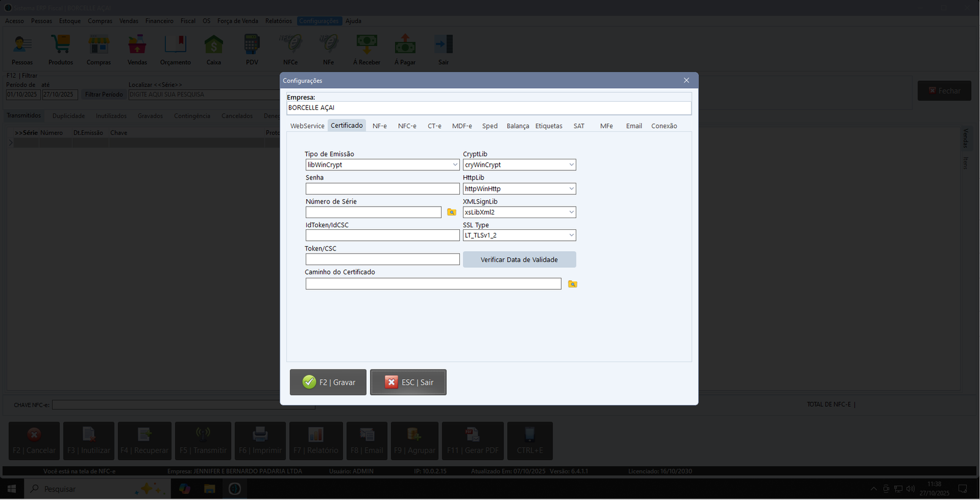Expand the Tipo de Emissão dropdown
Image resolution: width=980 pixels, height=500 pixels.
[x=454, y=165]
